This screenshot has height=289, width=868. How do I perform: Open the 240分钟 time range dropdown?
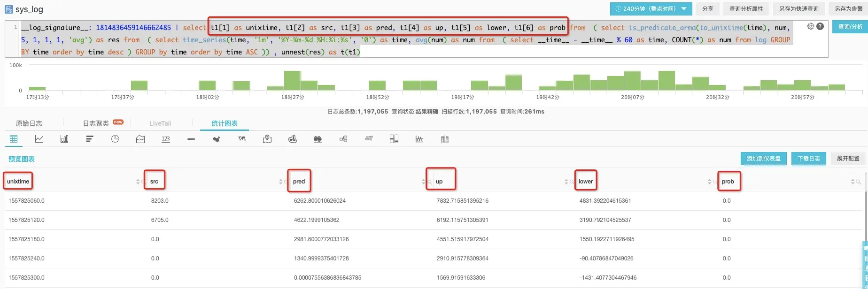tap(651, 8)
